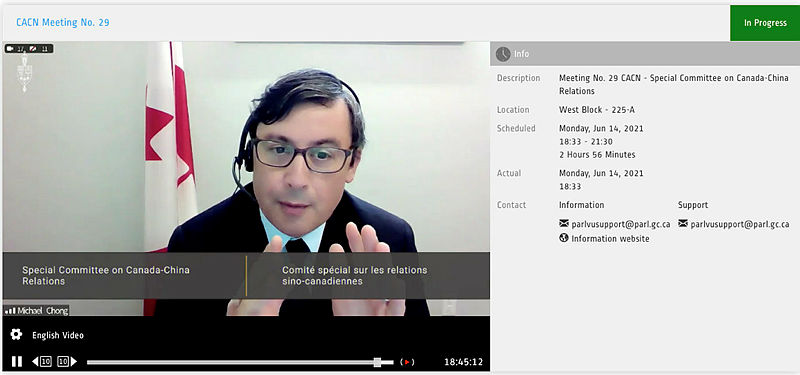Click the globe icon for Information website
800x375 pixels.
(x=564, y=238)
